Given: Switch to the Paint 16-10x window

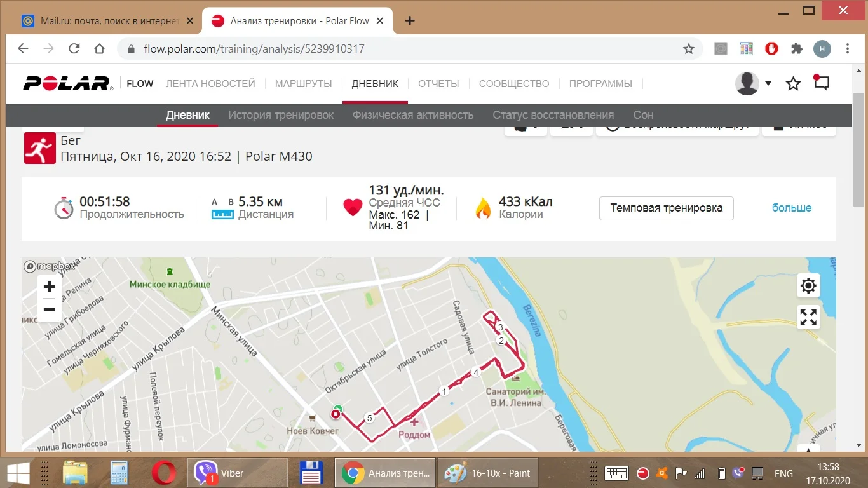Looking at the screenshot, I should click(x=488, y=473).
